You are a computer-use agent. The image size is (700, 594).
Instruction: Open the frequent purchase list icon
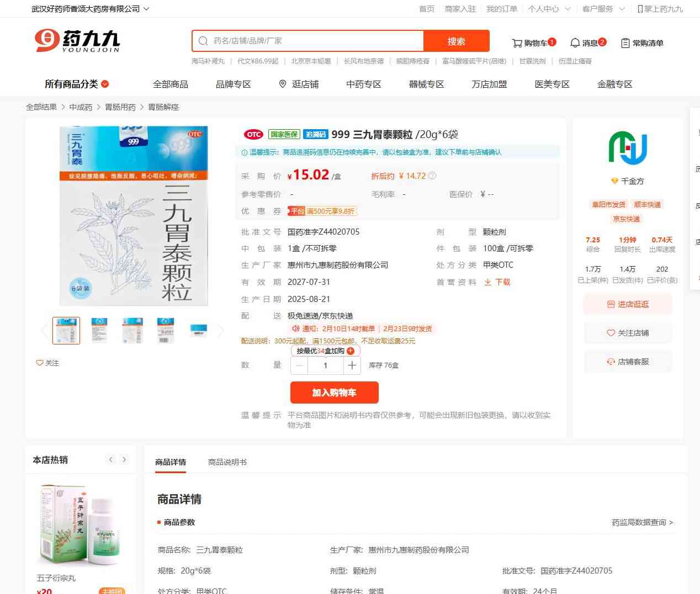pyautogui.click(x=625, y=43)
